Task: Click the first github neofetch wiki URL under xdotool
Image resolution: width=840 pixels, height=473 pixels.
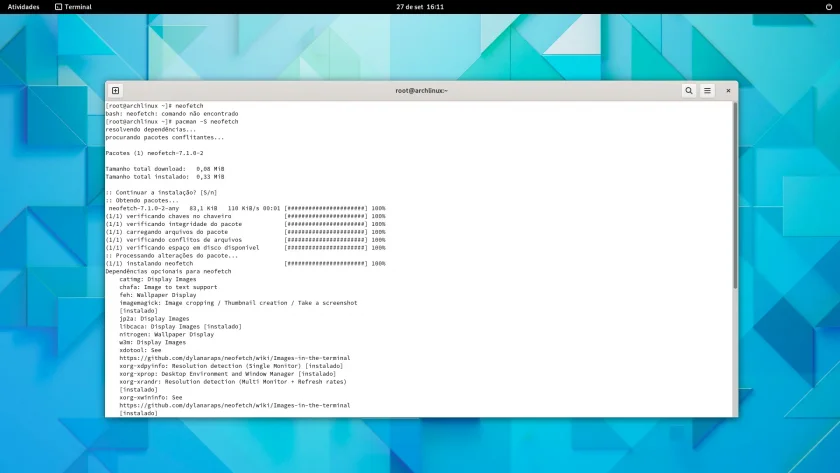Action: (x=235, y=358)
